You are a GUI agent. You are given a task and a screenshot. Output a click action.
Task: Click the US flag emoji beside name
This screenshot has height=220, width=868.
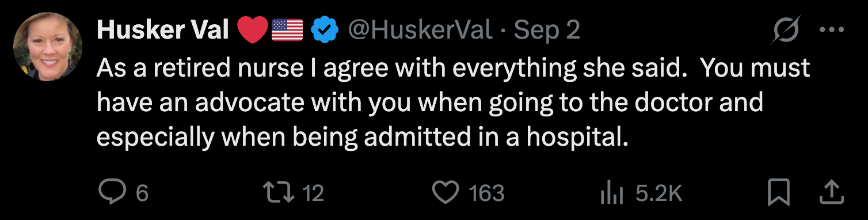[x=287, y=31]
